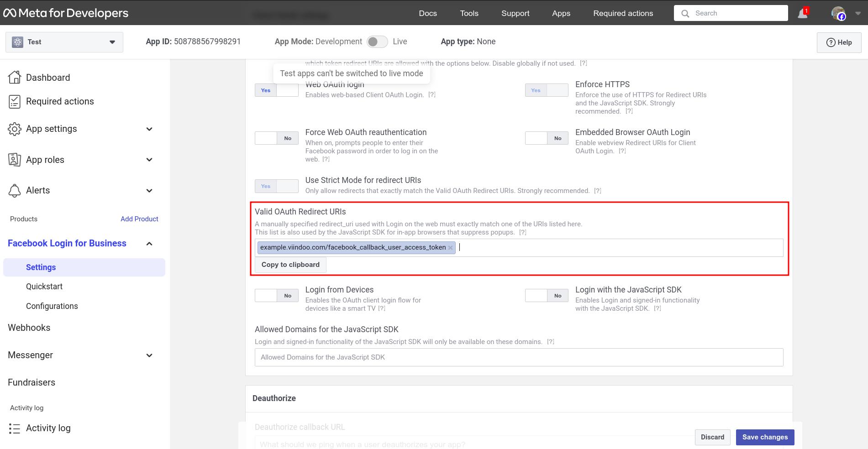This screenshot has width=868, height=449.
Task: Click the App settings gear icon
Action: [x=15, y=129]
